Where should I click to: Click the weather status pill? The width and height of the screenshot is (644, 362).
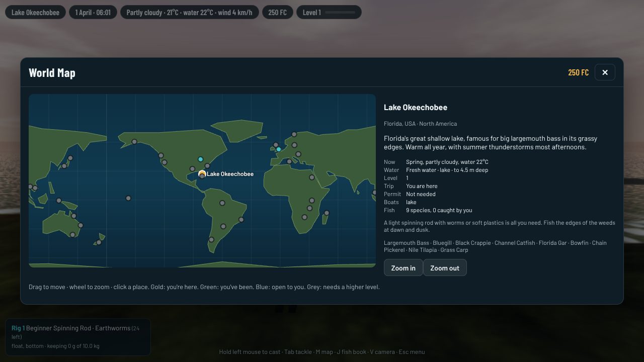click(190, 12)
